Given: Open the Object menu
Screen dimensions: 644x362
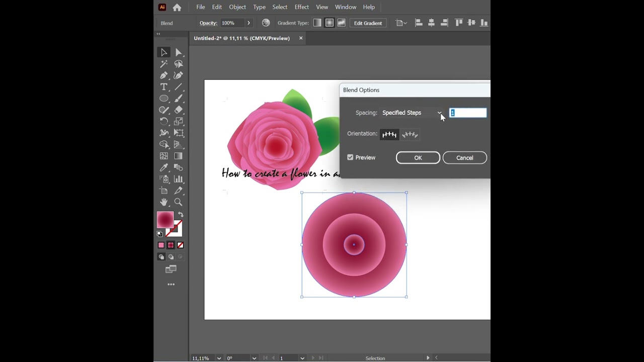Looking at the screenshot, I should [x=237, y=7].
